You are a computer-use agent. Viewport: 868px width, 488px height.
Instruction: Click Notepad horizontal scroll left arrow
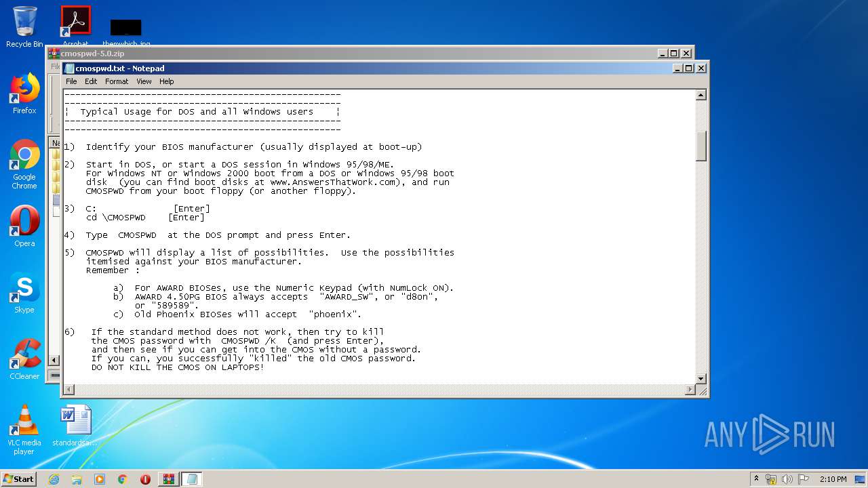coord(69,390)
